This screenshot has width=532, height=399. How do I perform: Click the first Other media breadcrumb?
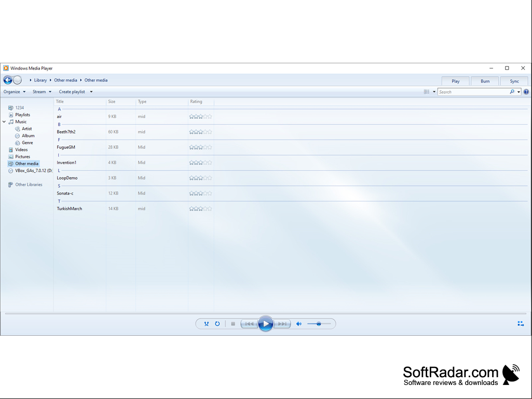65,80
